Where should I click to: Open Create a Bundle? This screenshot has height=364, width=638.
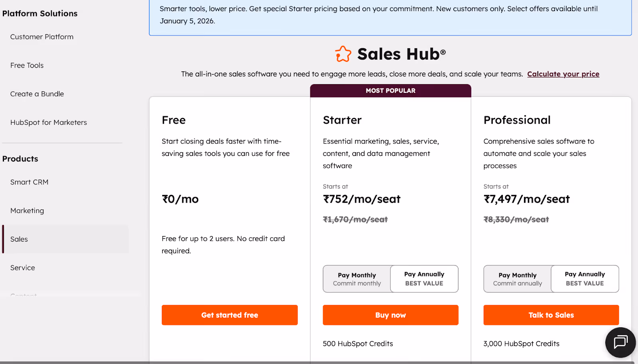click(x=37, y=94)
